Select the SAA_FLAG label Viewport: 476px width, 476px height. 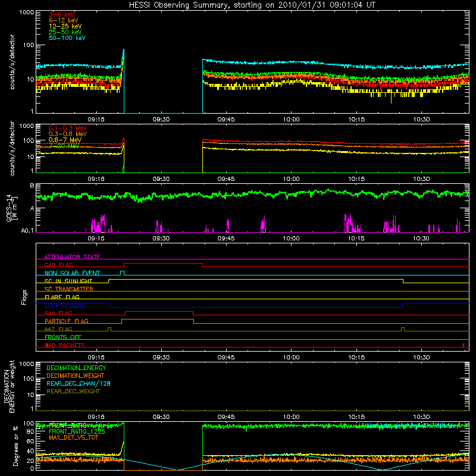pyautogui.click(x=58, y=313)
